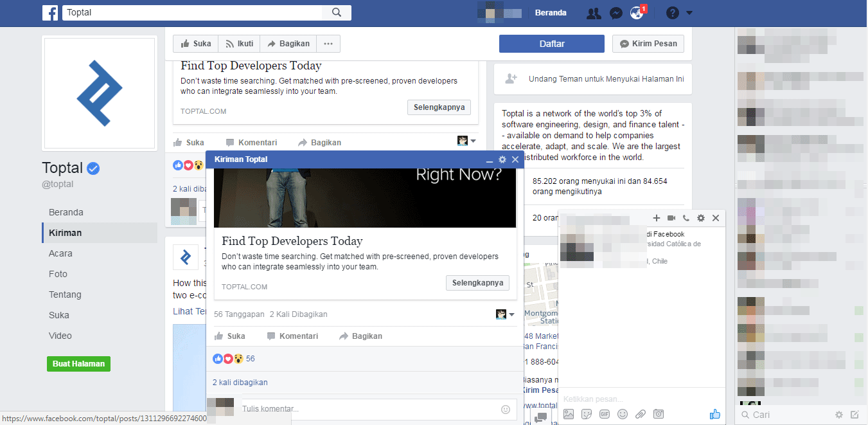
Task: Click Undang Teman untuk Menyukai Halaman Ini
Action: 606,79
